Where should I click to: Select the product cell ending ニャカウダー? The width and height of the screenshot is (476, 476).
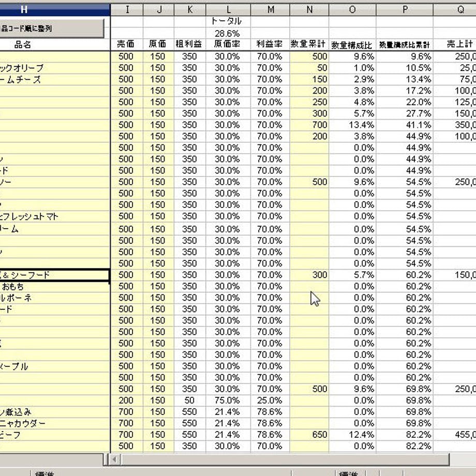(55, 423)
